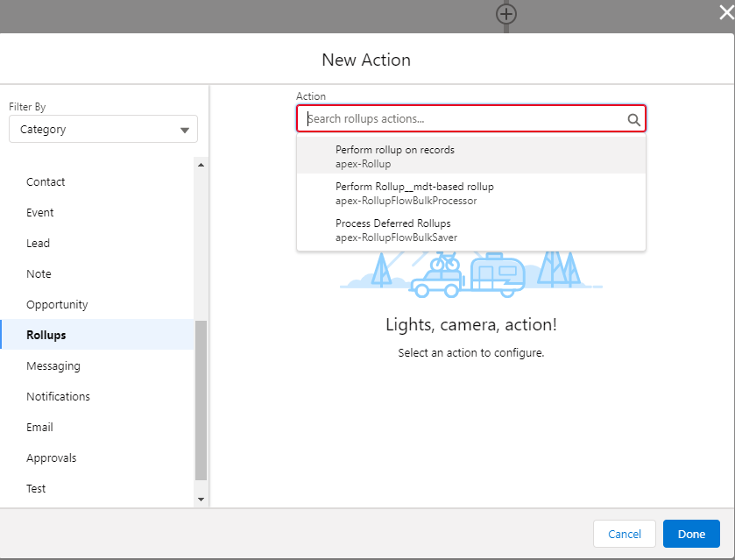Click the scrollbar down arrow in the sidebar

[x=201, y=498]
